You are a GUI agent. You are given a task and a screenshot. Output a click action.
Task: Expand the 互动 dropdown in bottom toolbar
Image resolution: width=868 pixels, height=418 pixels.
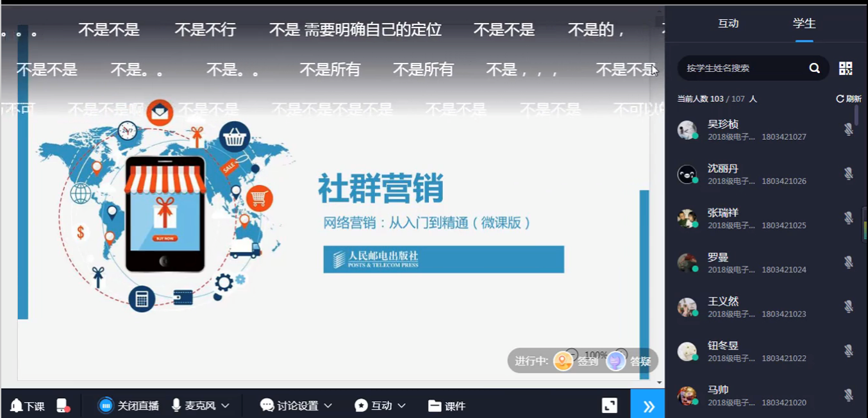[402, 406]
